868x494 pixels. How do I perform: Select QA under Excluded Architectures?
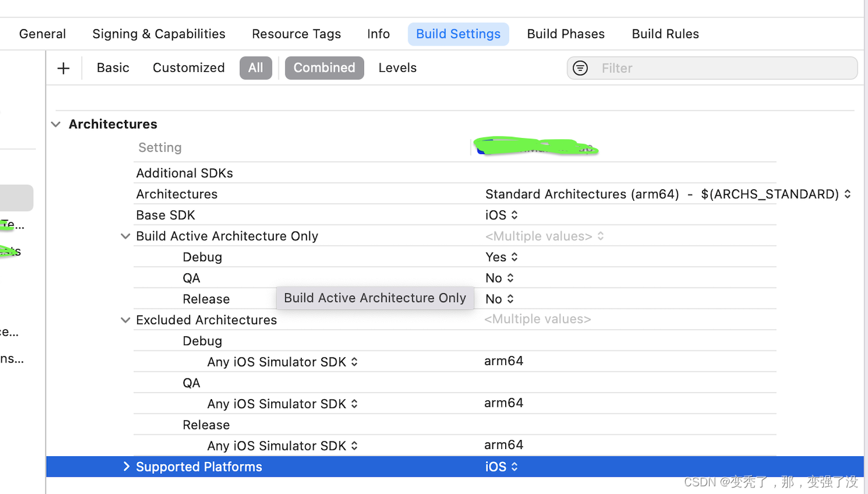192,383
